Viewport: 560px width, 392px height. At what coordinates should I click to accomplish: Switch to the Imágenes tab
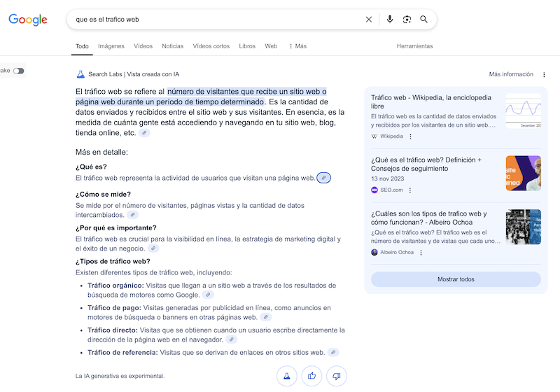coord(111,46)
